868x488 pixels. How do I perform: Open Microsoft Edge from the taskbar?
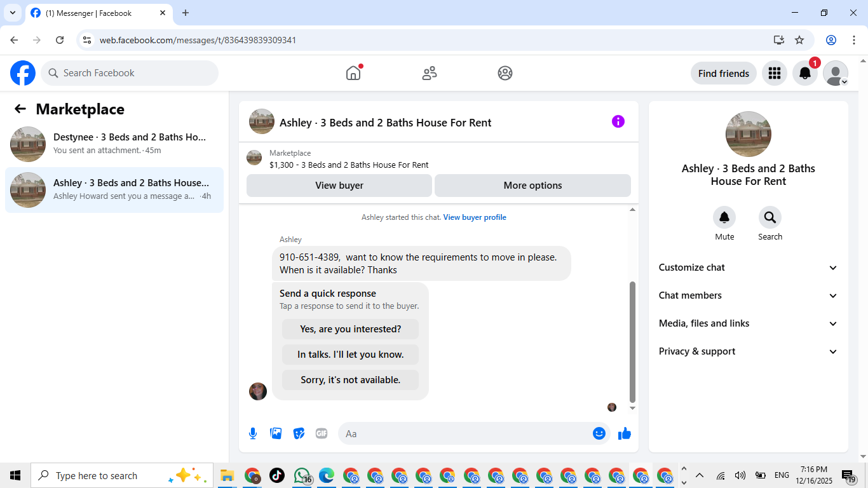coord(327,475)
